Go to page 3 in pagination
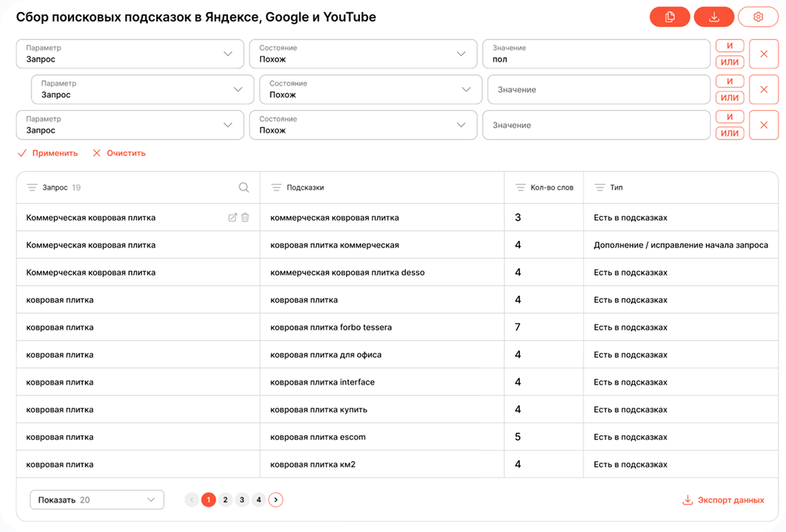Viewport: 786px width, 532px height. (242, 500)
